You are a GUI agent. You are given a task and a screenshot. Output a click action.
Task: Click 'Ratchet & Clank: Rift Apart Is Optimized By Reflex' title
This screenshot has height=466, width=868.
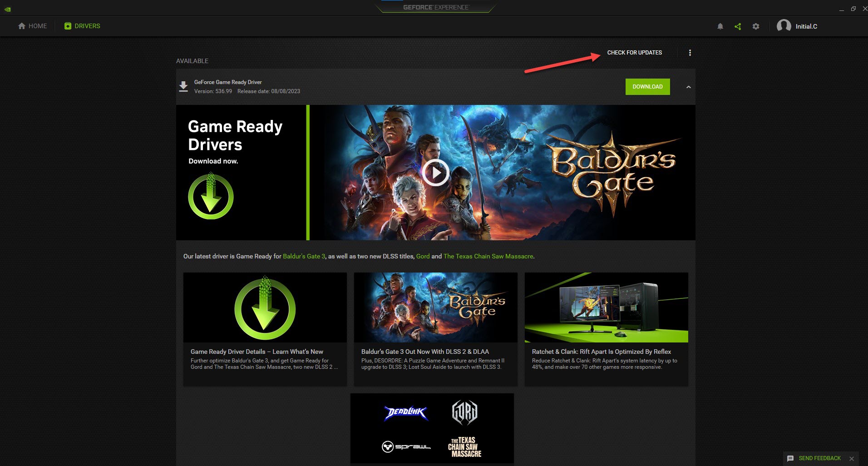click(x=602, y=352)
